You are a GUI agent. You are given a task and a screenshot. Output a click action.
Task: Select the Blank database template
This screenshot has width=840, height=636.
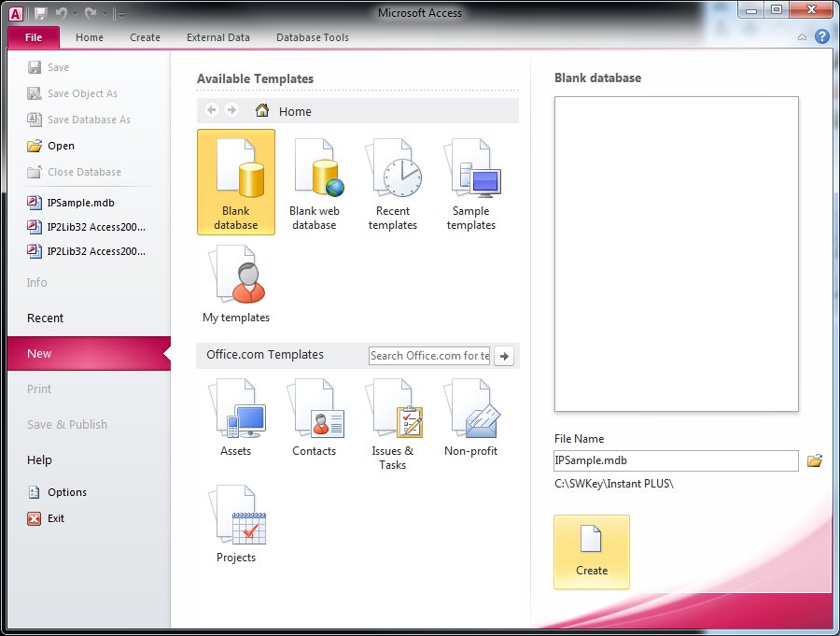click(x=236, y=182)
